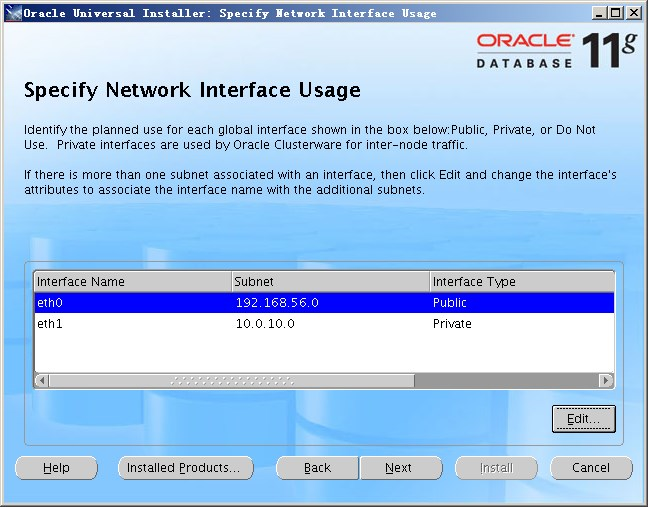The width and height of the screenshot is (648, 507).
Task: Minimize the installer window
Action: [x=599, y=13]
